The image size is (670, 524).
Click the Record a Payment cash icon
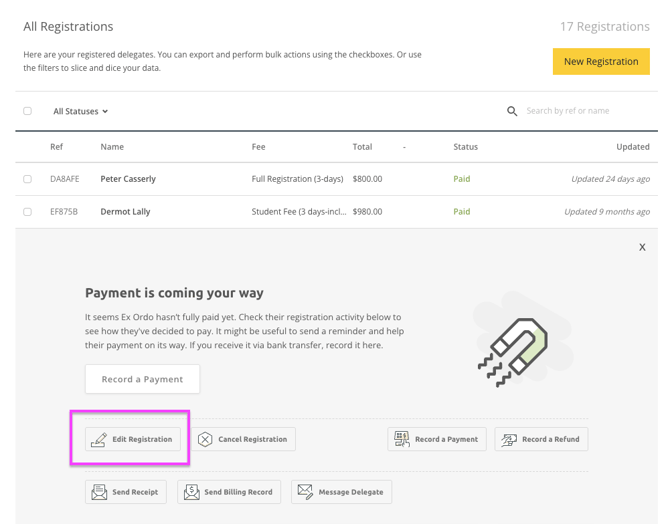tap(402, 439)
